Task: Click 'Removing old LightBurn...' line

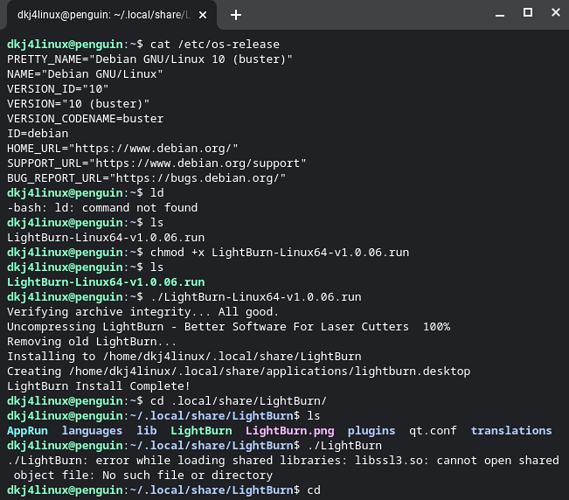Action: click(92, 342)
